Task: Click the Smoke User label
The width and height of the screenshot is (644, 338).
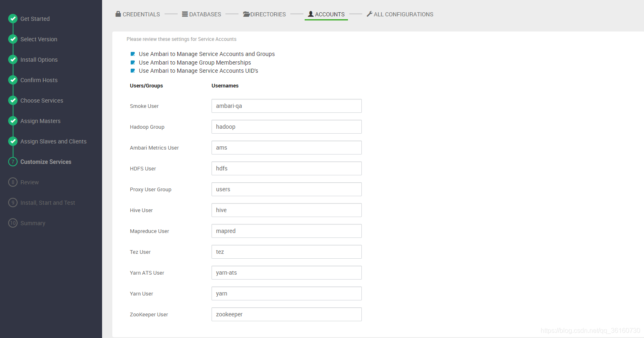Action: click(144, 106)
